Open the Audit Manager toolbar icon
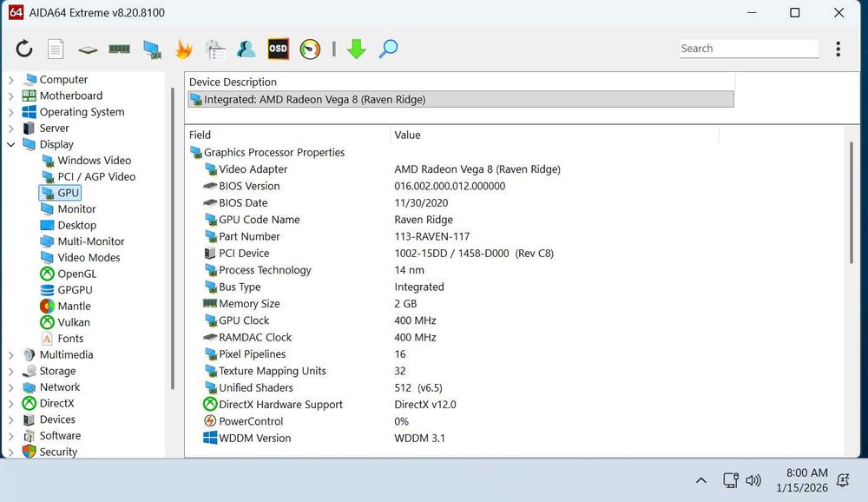 pyautogui.click(x=214, y=50)
